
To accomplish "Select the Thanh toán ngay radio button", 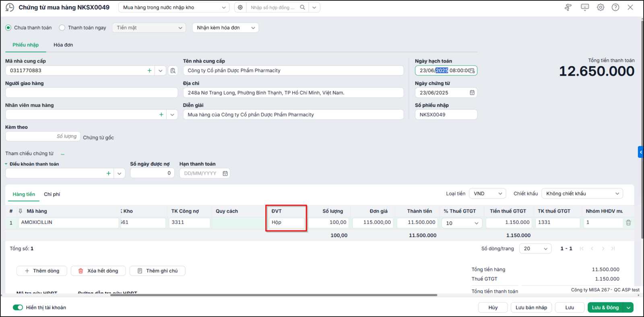I will (x=62, y=28).
